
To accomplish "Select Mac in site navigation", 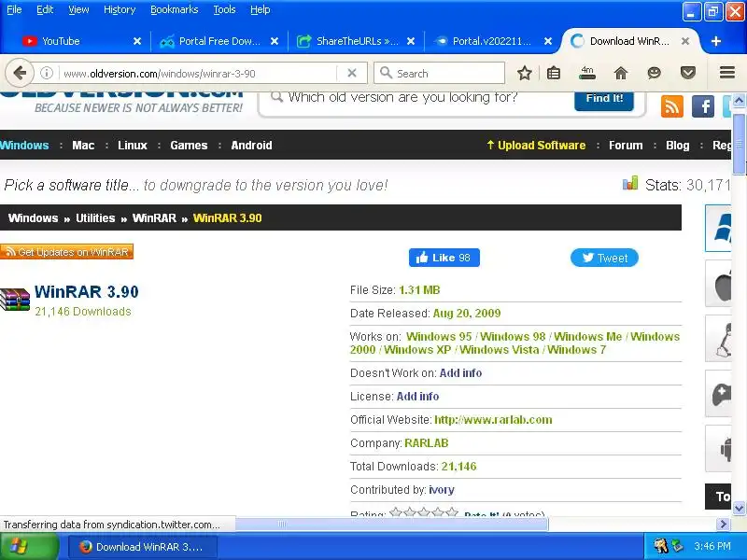I will click(x=83, y=146).
